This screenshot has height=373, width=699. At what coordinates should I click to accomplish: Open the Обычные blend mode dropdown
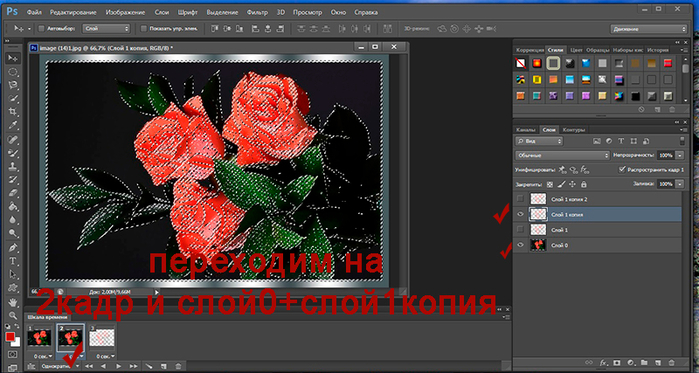coord(562,156)
